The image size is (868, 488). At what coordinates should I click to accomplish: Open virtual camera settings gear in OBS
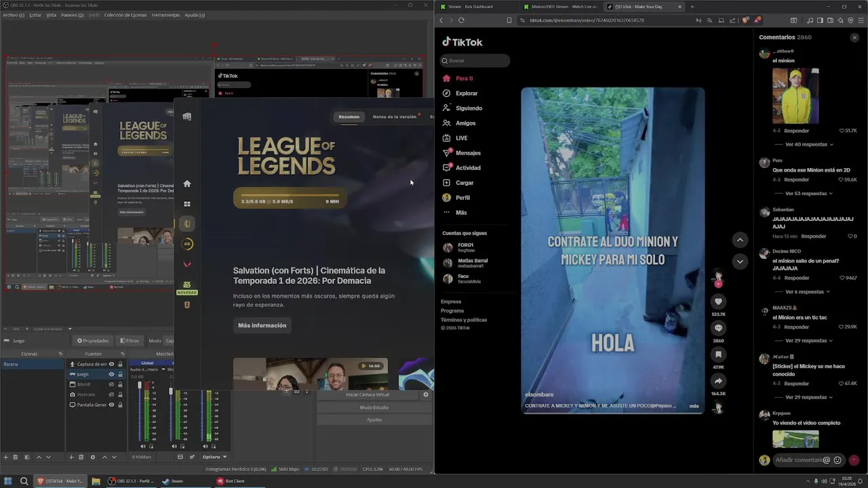(x=426, y=394)
